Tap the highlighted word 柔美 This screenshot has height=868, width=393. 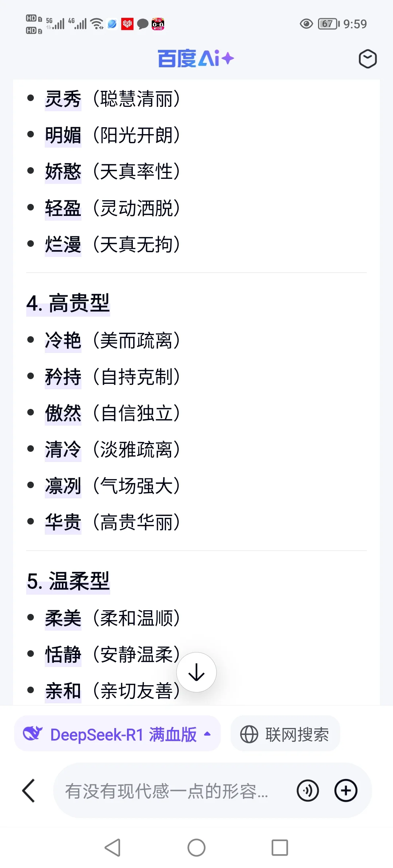pos(63,618)
